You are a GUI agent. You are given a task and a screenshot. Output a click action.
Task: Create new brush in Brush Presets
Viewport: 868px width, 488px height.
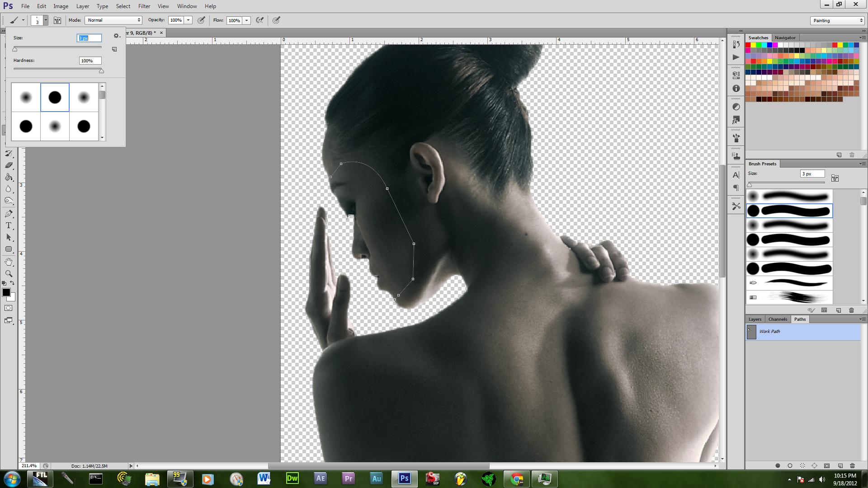click(839, 310)
